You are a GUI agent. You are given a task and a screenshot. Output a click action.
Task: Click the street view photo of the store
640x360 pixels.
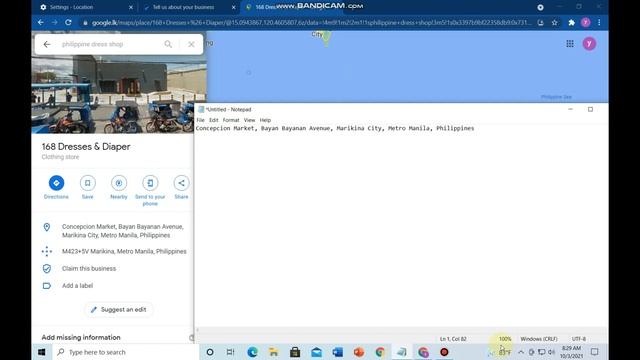(118, 94)
